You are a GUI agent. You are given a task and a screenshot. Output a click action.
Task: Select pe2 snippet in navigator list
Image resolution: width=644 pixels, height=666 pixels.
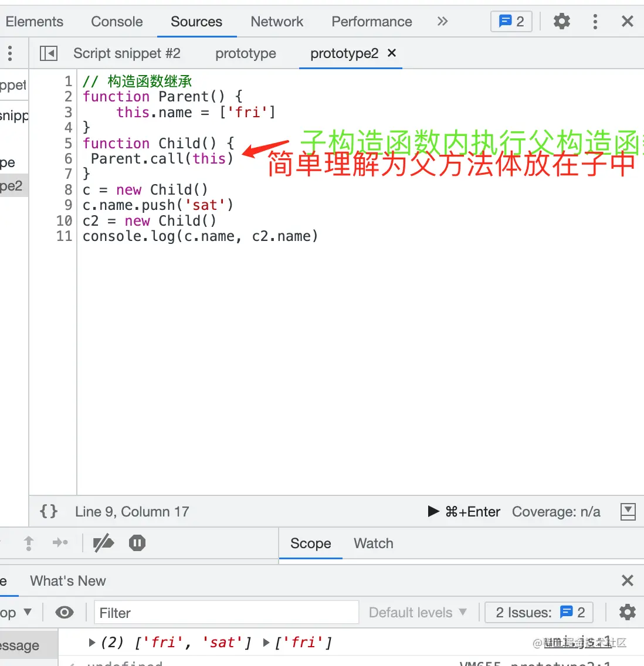[14, 186]
